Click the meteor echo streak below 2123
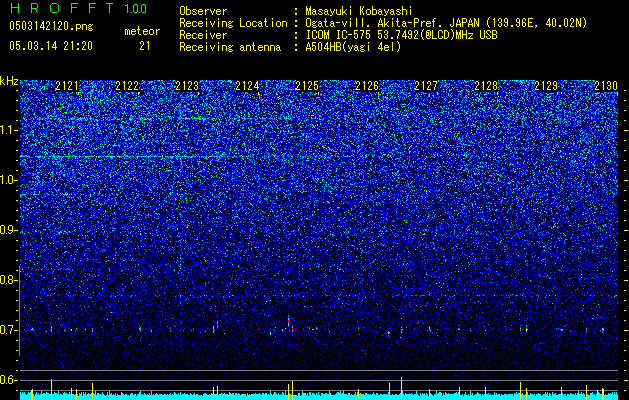 pos(216,327)
